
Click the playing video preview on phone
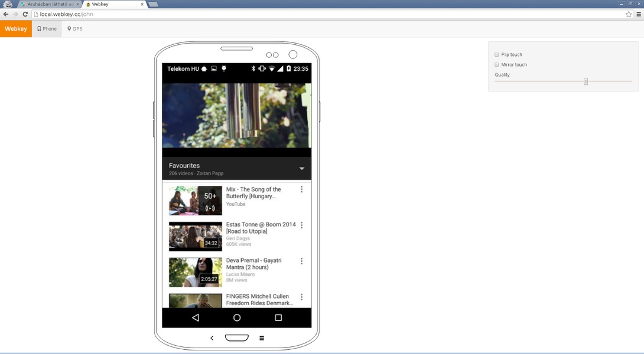237,116
